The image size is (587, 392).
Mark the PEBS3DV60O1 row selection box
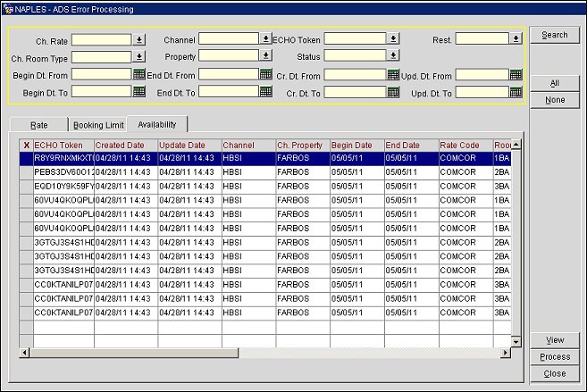(26, 172)
